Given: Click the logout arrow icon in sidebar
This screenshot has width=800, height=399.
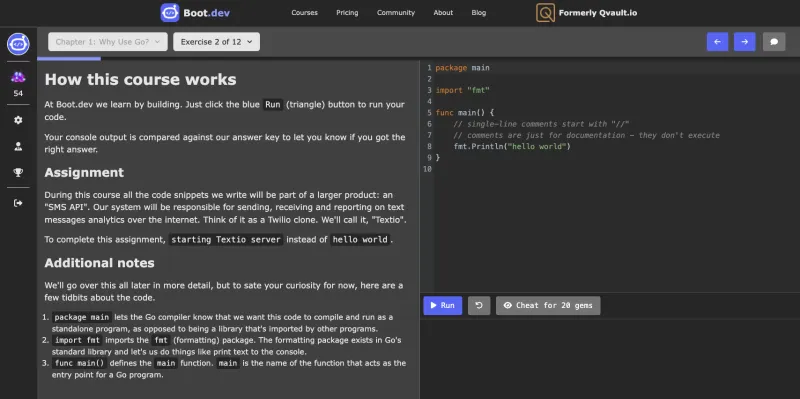Looking at the screenshot, I should [18, 203].
